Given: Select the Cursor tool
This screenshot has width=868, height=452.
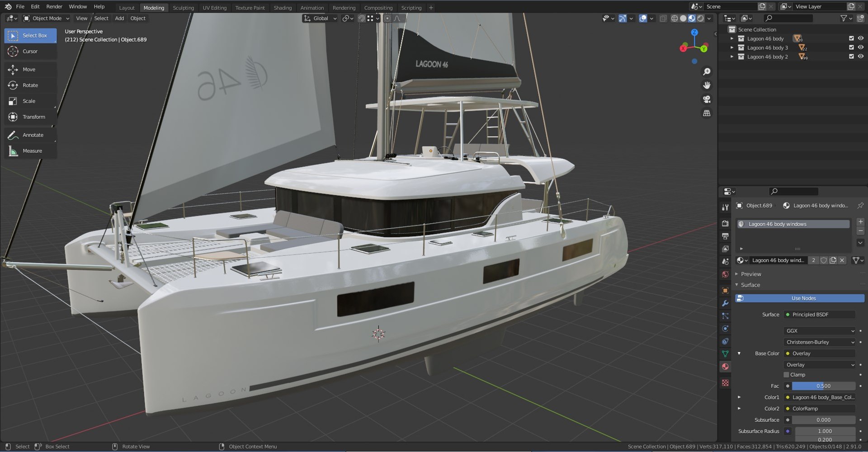Looking at the screenshot, I should click(30, 52).
